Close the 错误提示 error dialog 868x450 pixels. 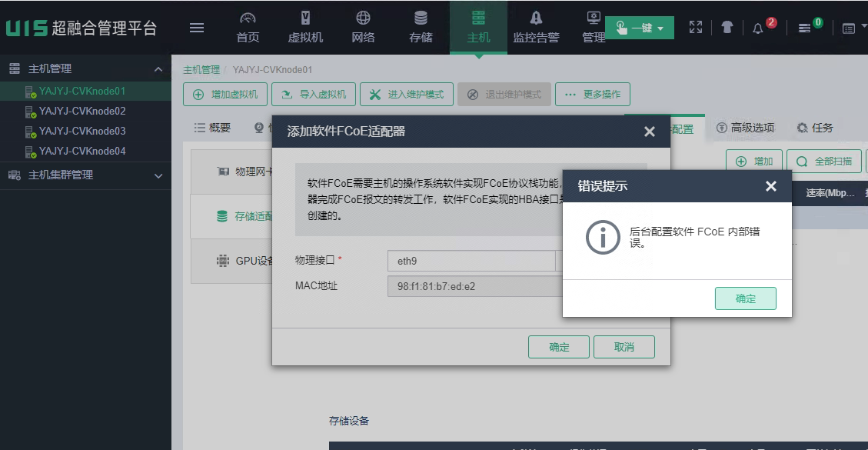click(x=770, y=186)
